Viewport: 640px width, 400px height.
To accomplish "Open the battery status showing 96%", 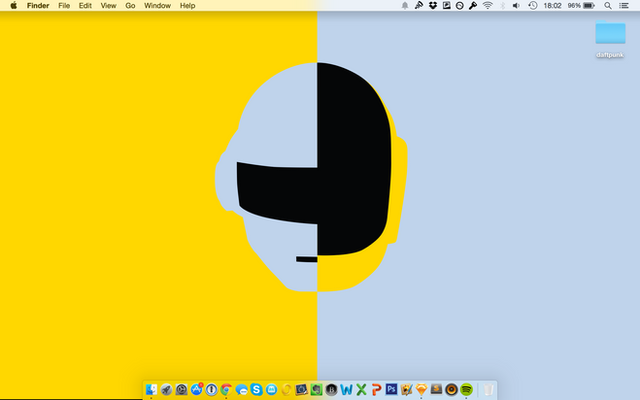I will pos(581,6).
